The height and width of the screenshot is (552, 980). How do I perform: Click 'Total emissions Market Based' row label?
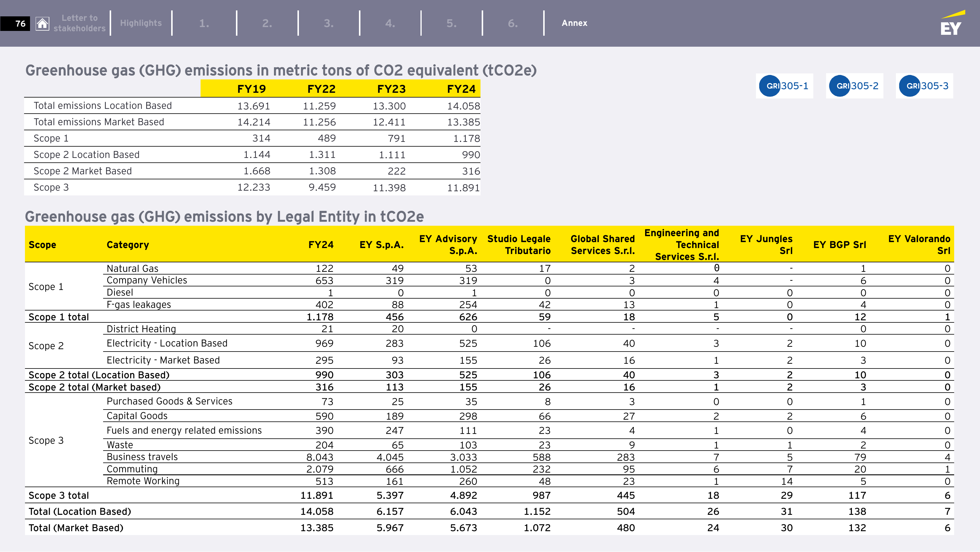pos(99,122)
